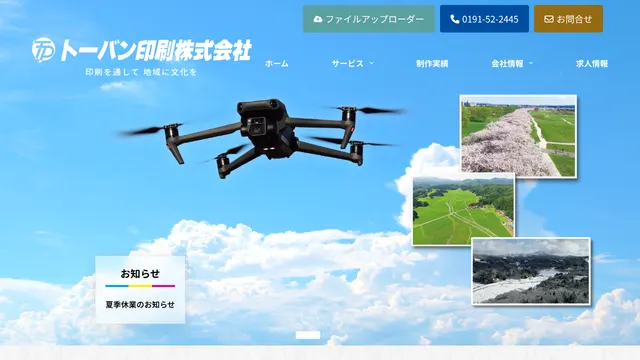Image resolution: width=640 pixels, height=360 pixels.
Task: Open the サービス menu item
Action: pos(347,64)
